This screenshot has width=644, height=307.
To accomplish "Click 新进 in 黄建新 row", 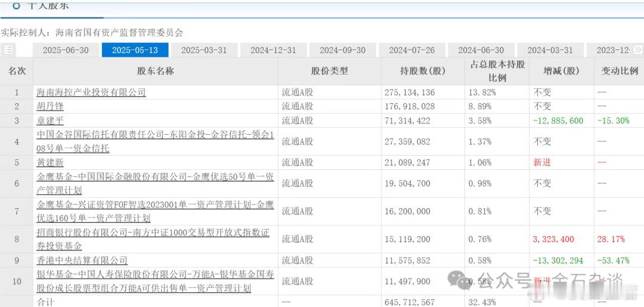I will 542,163.
